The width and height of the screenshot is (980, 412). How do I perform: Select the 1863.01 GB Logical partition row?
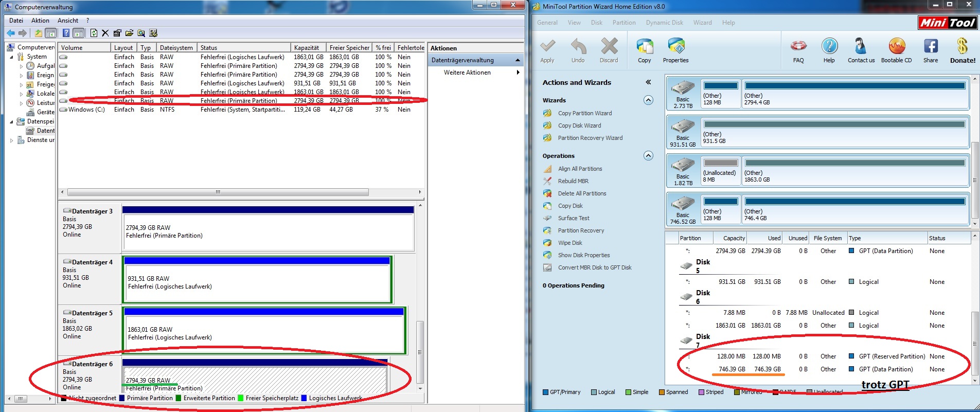(x=818, y=326)
